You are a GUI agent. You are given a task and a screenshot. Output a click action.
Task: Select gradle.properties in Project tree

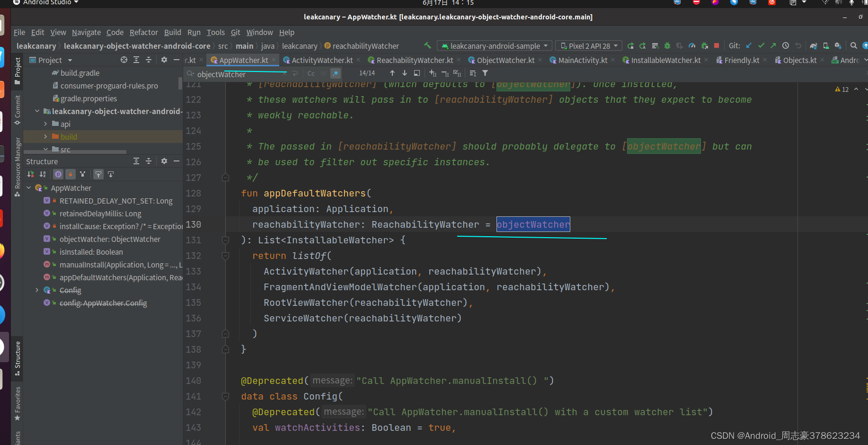point(89,98)
